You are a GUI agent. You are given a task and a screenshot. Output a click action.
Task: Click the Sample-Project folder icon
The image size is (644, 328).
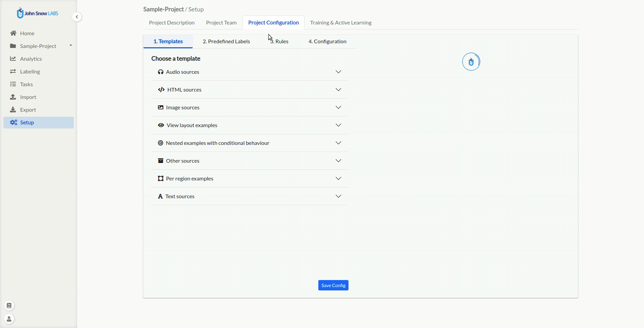[x=13, y=46]
